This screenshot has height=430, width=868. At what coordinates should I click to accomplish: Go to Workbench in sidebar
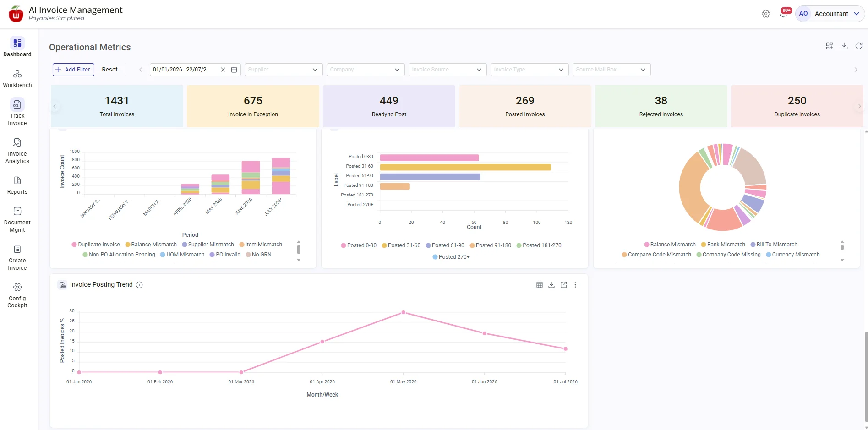[17, 79]
